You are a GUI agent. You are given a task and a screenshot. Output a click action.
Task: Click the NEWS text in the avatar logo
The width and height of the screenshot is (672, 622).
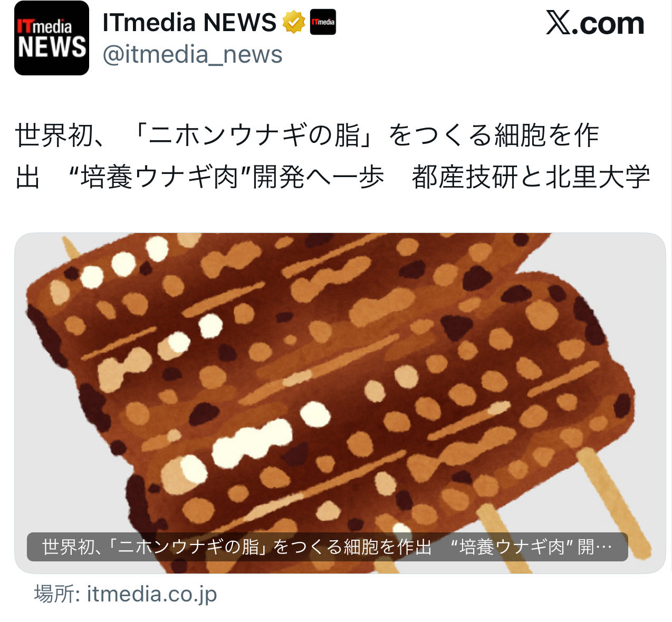(52, 47)
